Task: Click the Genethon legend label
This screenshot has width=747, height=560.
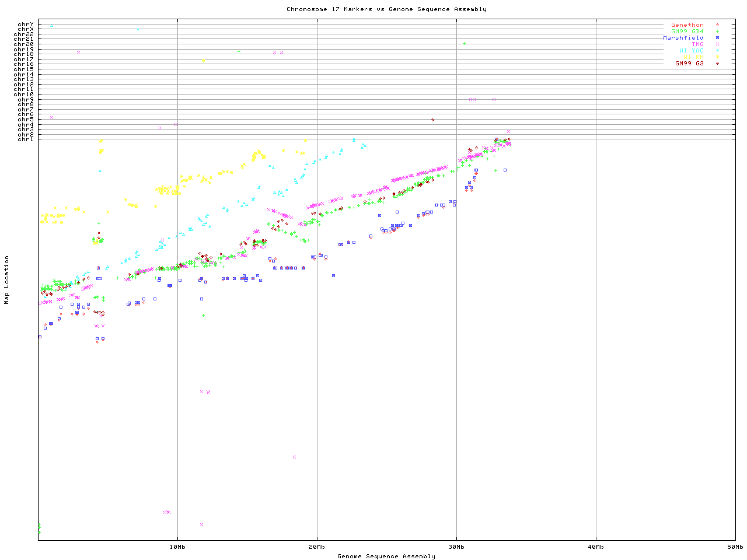Action: coord(687,25)
